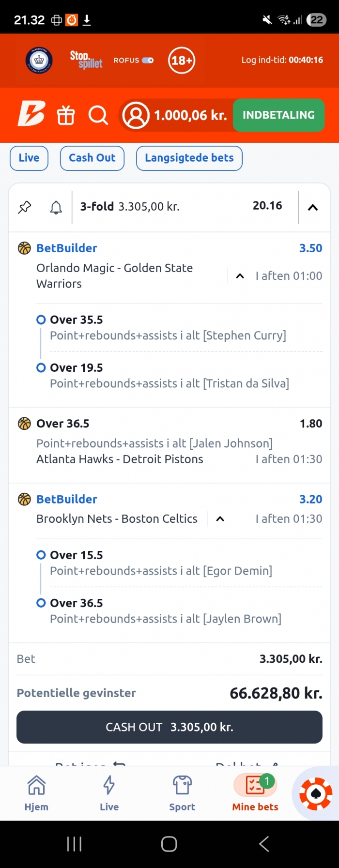The width and height of the screenshot is (339, 868).
Task: Open the StopSpillet logo link
Action: click(86, 60)
